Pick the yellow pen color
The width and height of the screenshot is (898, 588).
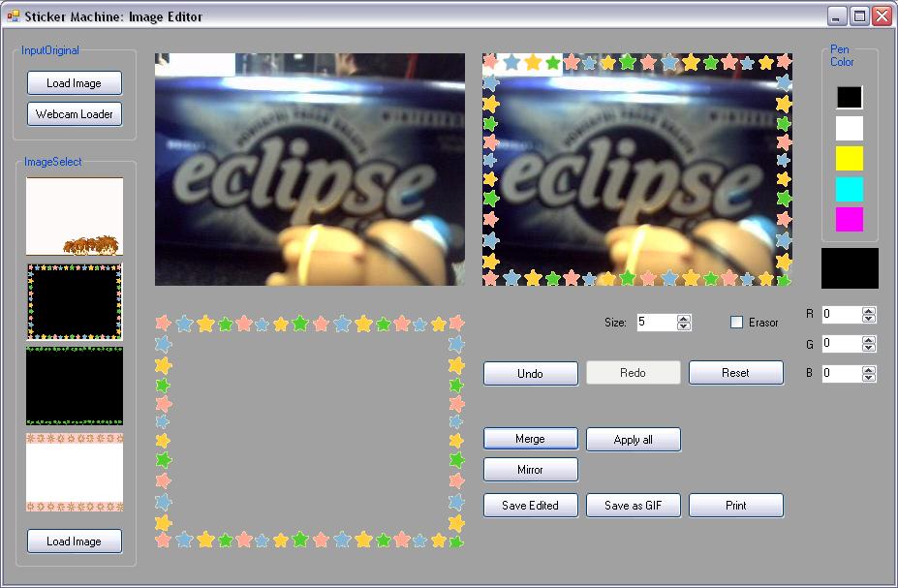tap(849, 159)
